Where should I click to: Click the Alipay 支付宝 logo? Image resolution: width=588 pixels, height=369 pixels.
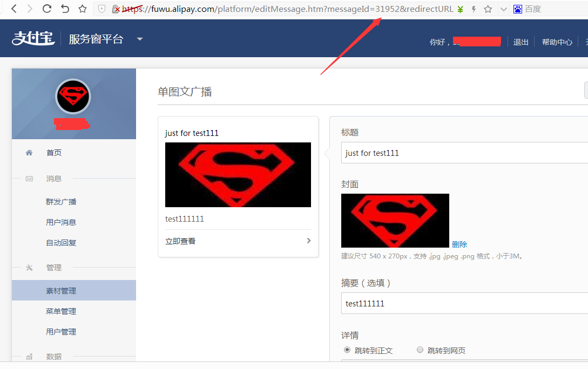coord(33,38)
